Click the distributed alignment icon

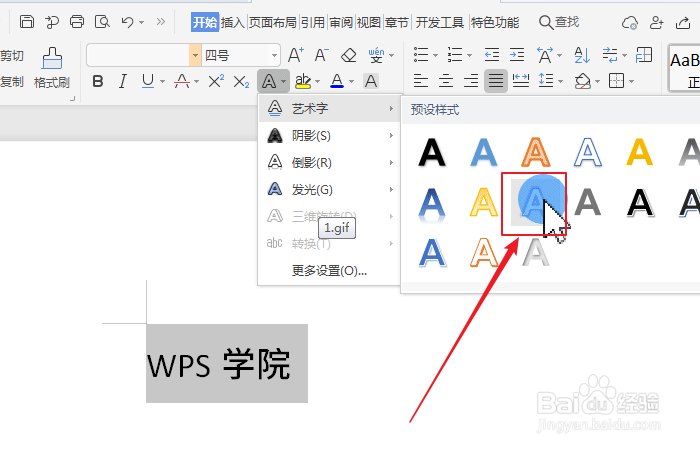coord(521,81)
